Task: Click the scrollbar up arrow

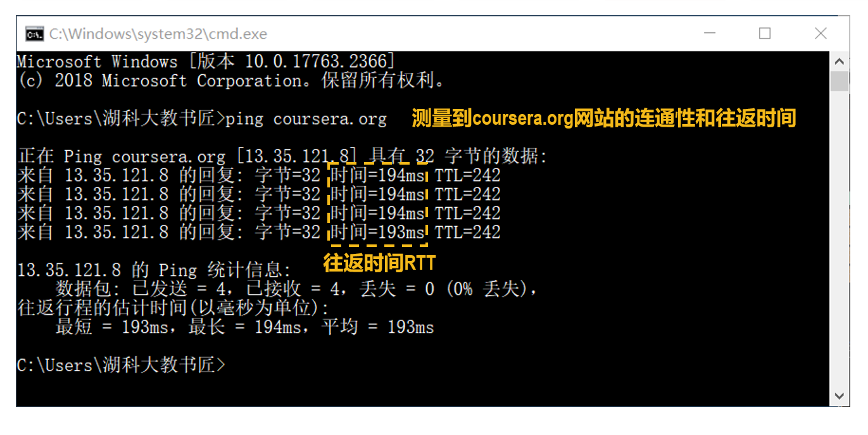Action: (840, 61)
